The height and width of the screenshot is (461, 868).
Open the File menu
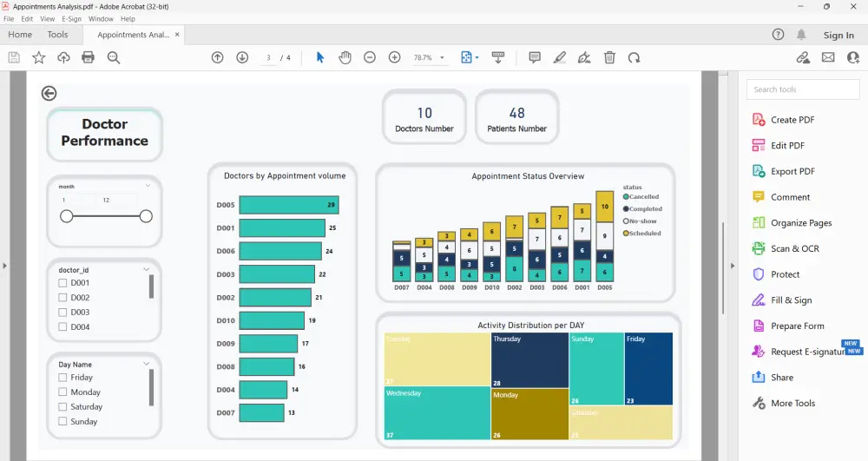(9, 19)
